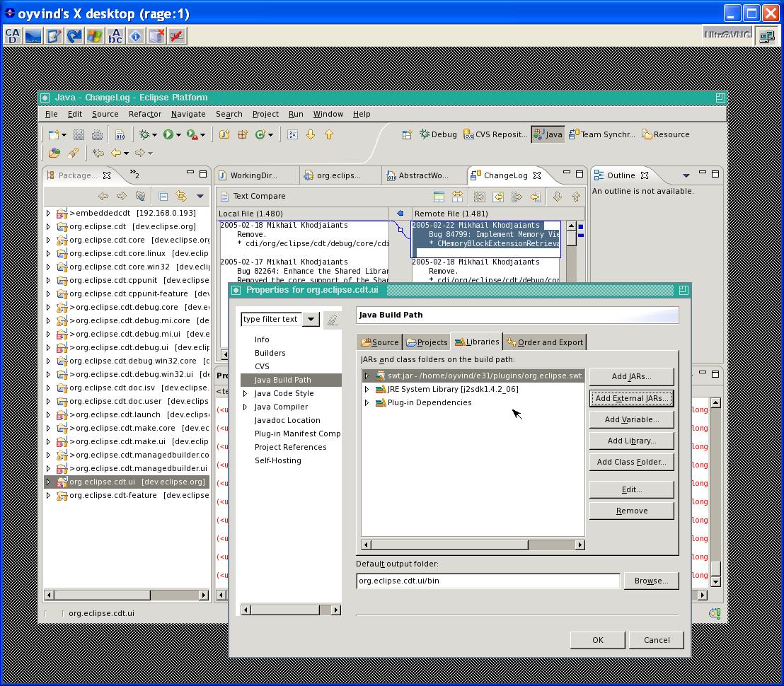Click the Print icon in Eclipse toolbar
The image size is (784, 686).
97,134
